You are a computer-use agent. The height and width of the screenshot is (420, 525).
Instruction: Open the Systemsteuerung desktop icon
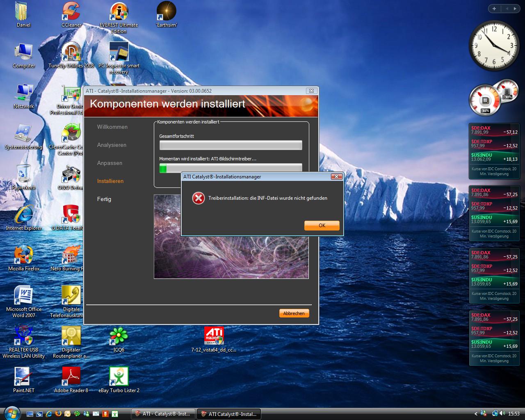click(23, 137)
